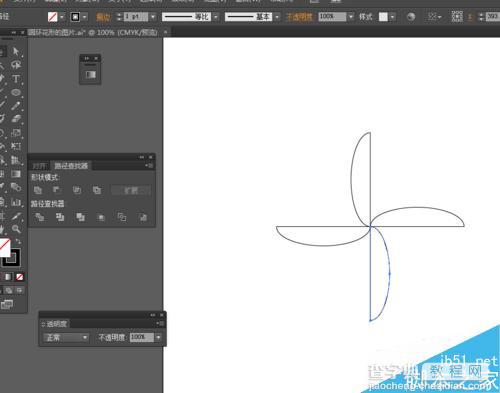Viewport: 500px width, 393px height.
Task: Select the 圆环花形的图片.ai document tab
Action: (x=93, y=32)
